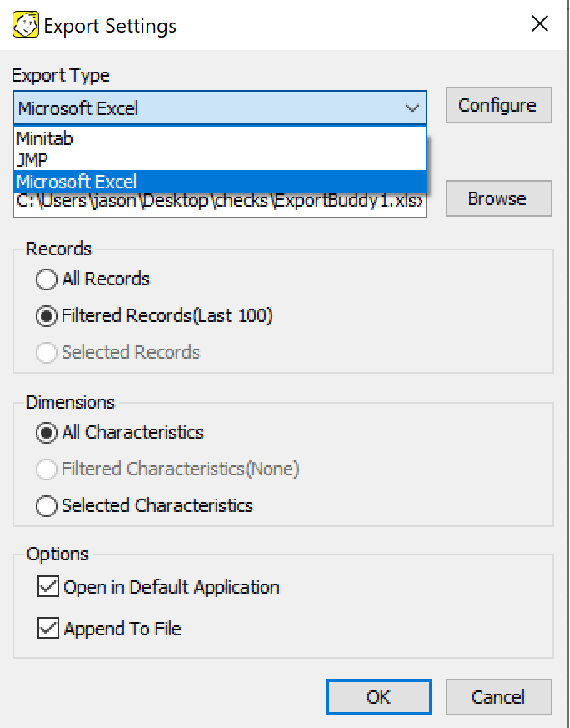Open the Export Type combo box
570x728 pixels.
[x=220, y=108]
